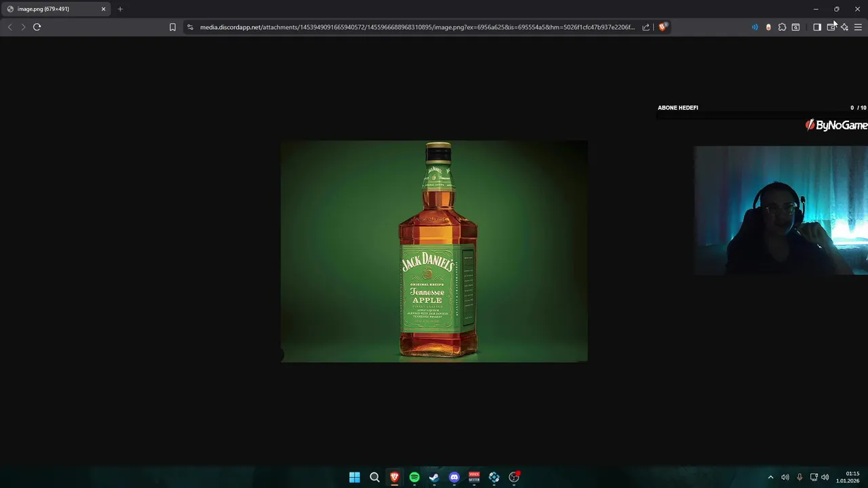Open Steam from the taskbar
The width and height of the screenshot is (868, 488).
(x=434, y=477)
